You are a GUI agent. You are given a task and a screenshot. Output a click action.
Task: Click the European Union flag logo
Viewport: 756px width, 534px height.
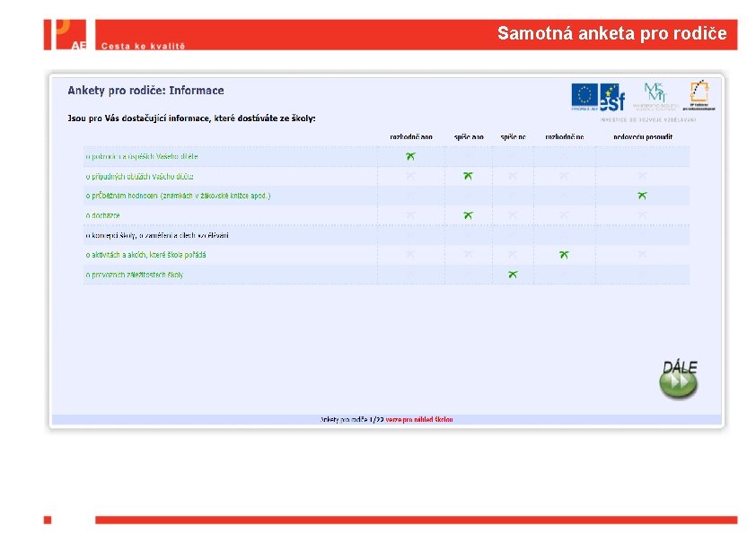(585, 96)
